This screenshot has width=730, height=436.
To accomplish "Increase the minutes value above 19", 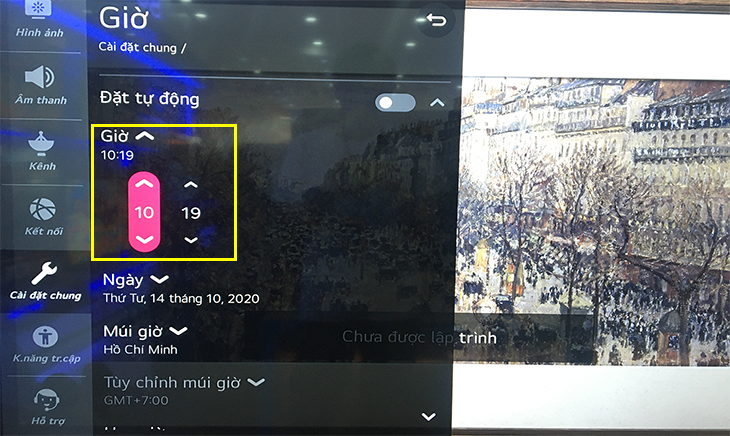I will point(190,185).
